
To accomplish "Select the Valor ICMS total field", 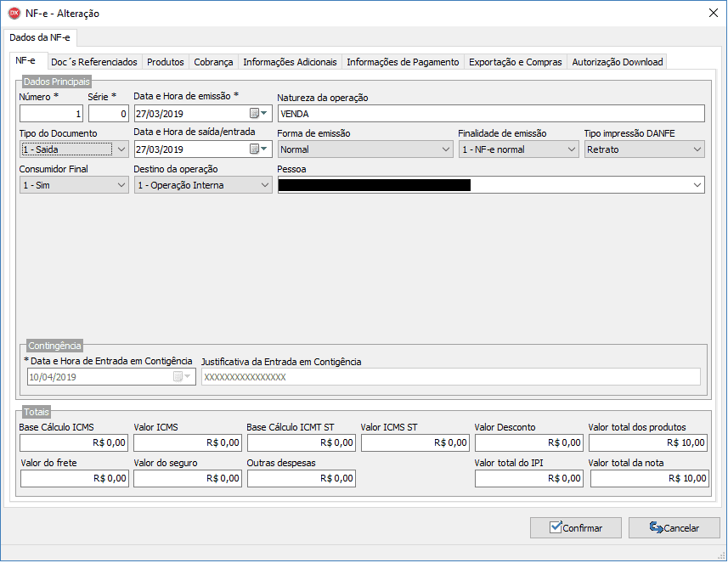I will (188, 442).
